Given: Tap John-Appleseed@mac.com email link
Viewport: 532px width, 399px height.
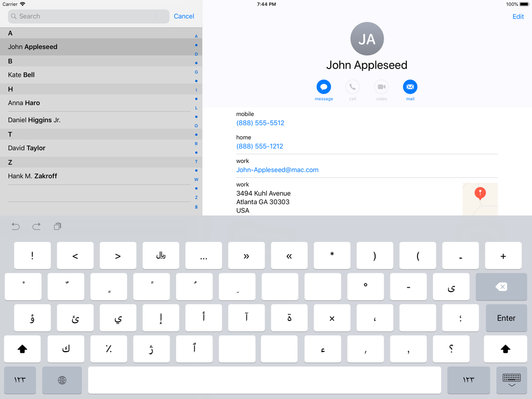Looking at the screenshot, I should 277,170.
